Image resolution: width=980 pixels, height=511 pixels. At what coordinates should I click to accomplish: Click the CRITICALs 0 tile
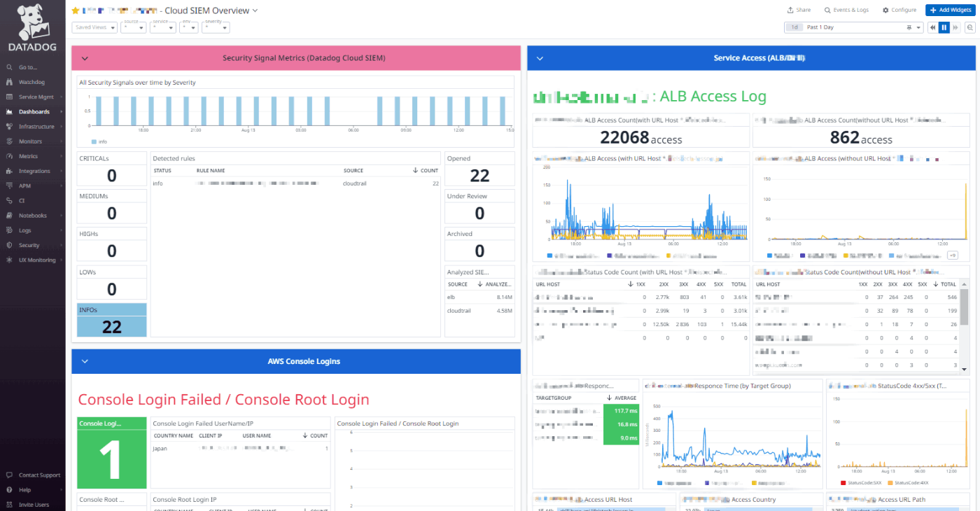point(111,169)
